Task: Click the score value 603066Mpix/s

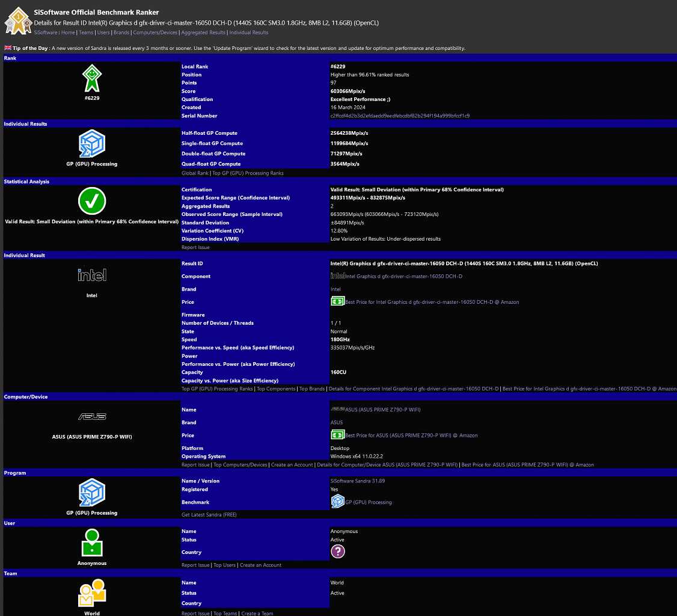Action: [348, 91]
